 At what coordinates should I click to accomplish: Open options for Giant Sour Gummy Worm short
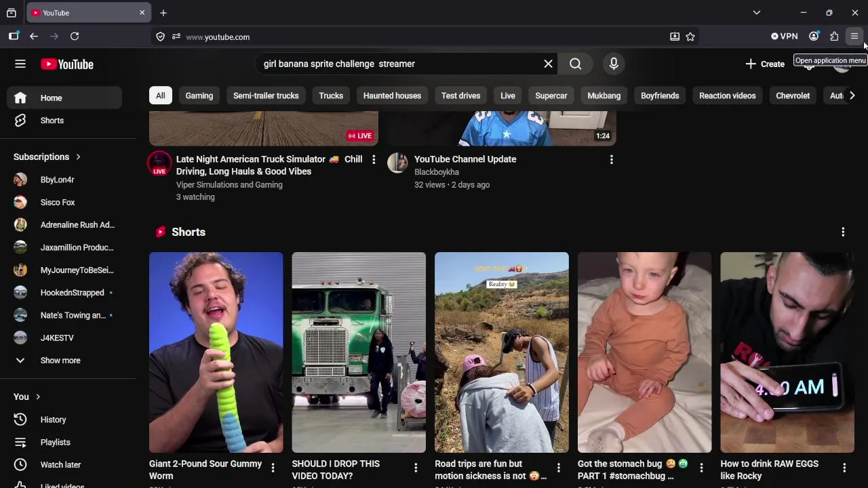pyautogui.click(x=273, y=468)
